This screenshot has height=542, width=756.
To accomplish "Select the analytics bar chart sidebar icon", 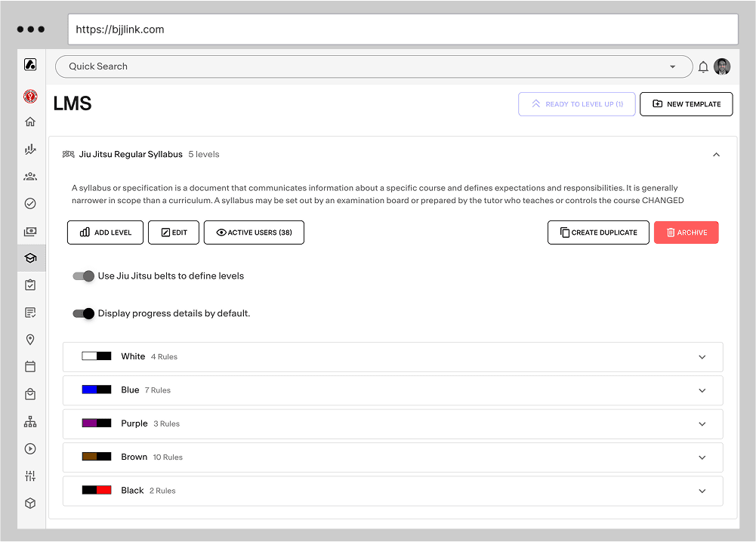I will click(30, 149).
